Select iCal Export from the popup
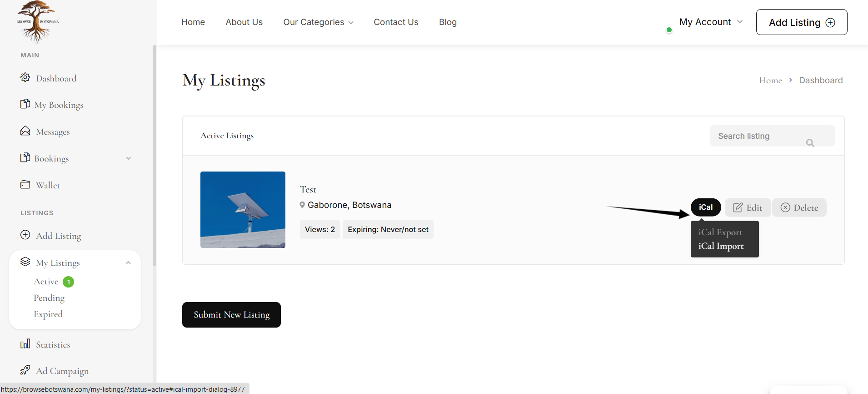 (x=720, y=232)
